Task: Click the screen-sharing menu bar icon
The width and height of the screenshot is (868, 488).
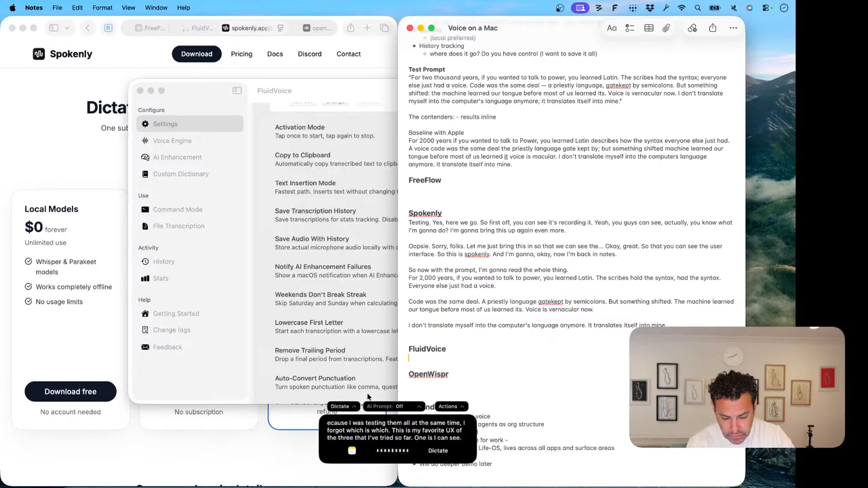Action: [x=580, y=7]
